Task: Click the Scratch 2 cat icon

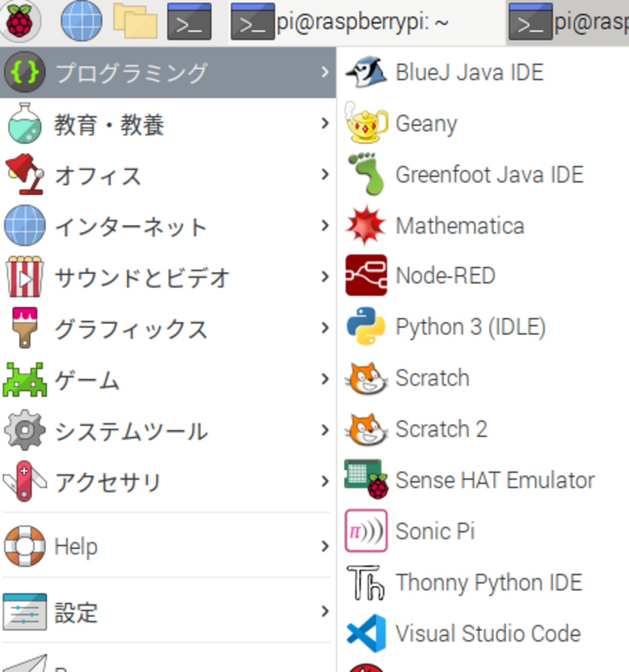Action: [366, 430]
